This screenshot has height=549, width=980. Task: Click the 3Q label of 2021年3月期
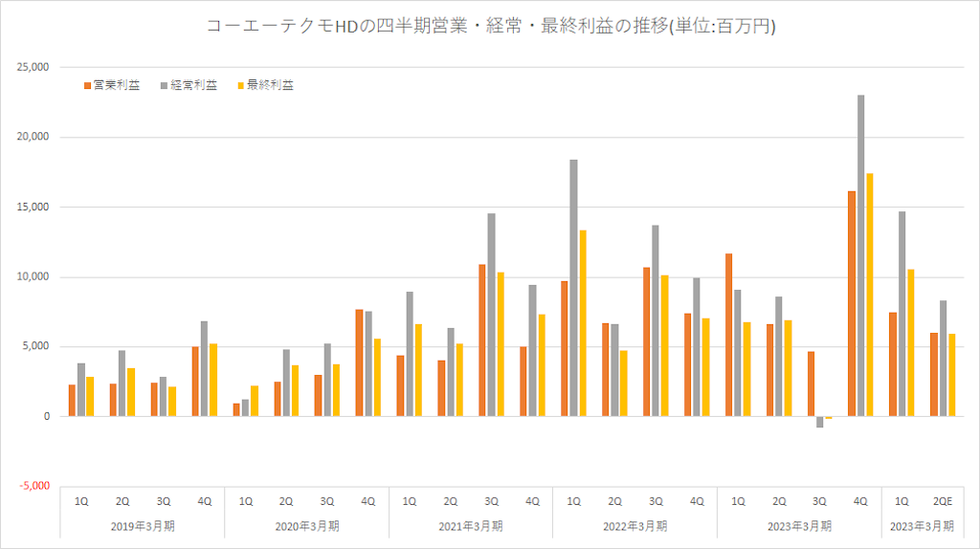(x=491, y=501)
